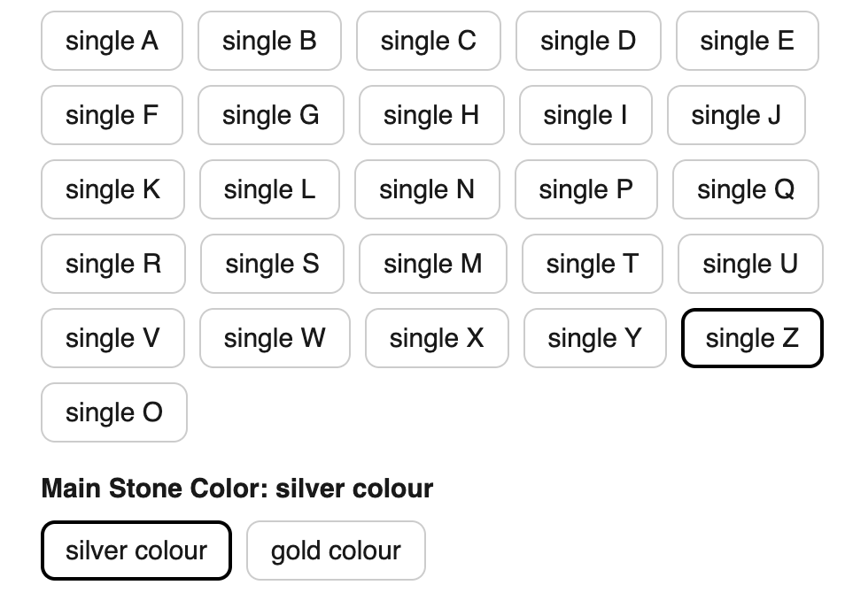845x616 pixels.
Task: Choose the "single Q" option
Action: [x=745, y=189]
